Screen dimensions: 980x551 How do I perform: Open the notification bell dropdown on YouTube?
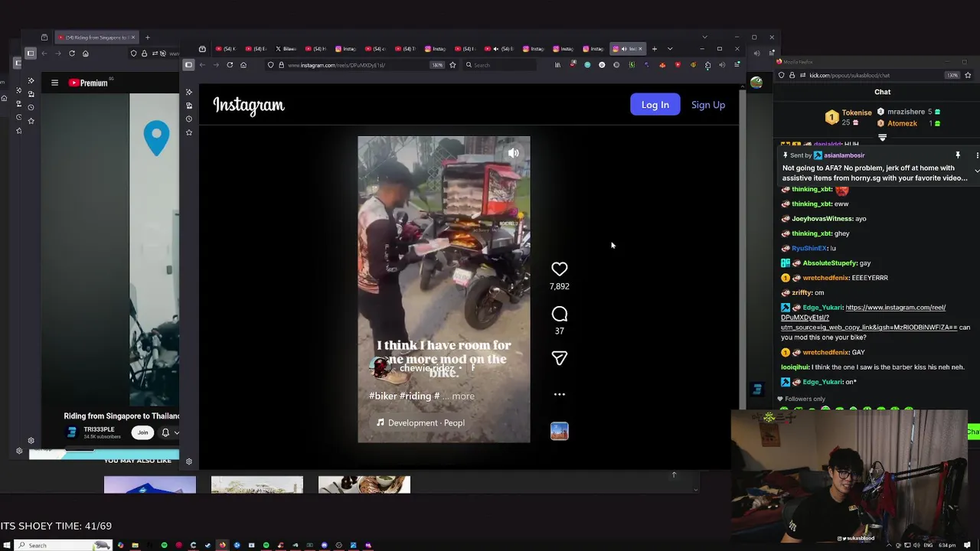(170, 432)
